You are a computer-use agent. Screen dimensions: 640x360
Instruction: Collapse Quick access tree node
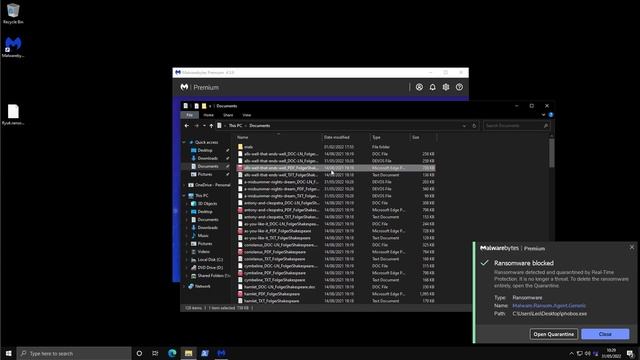pyautogui.click(x=184, y=142)
